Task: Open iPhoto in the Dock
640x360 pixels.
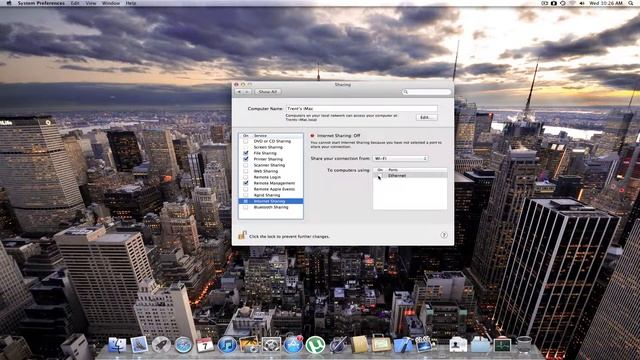Action: [x=249, y=345]
